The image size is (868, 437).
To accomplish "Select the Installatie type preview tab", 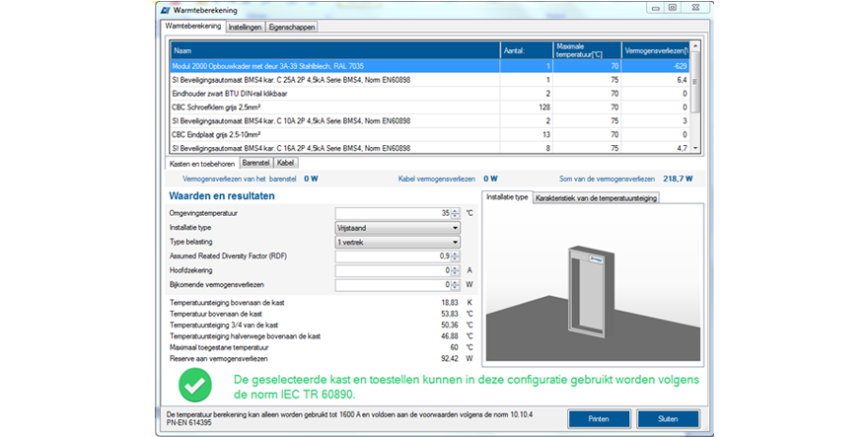I will [507, 197].
